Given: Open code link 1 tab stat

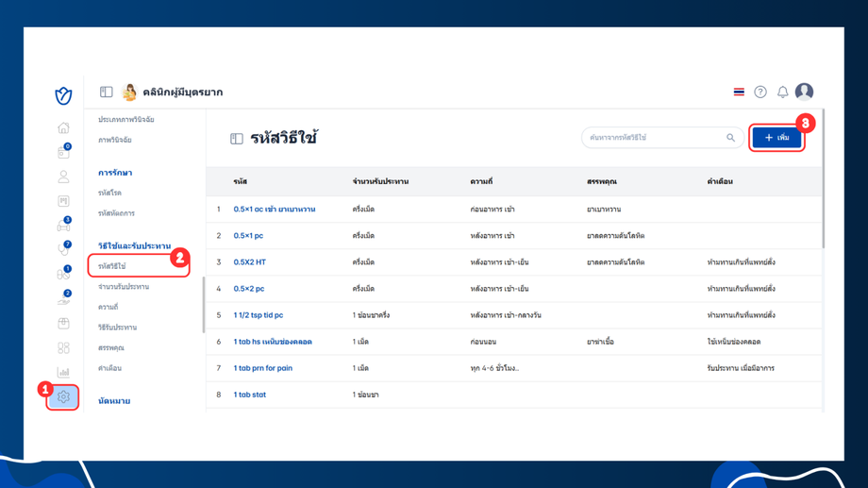Looking at the screenshot, I should coord(250,395).
